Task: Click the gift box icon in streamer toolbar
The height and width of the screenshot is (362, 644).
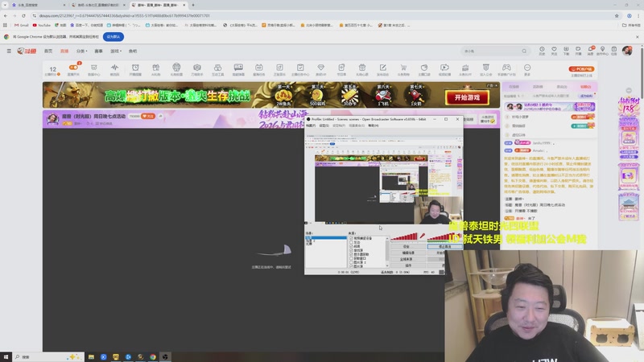Action: pos(155,68)
